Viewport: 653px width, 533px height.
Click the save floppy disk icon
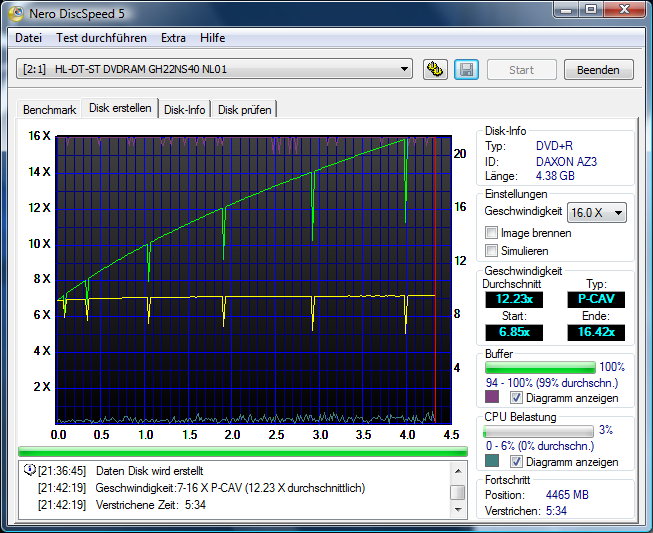pos(466,69)
